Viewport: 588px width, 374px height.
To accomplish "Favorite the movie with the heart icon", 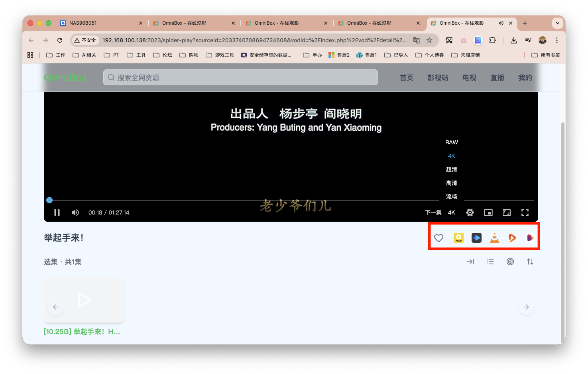I will 439,238.
